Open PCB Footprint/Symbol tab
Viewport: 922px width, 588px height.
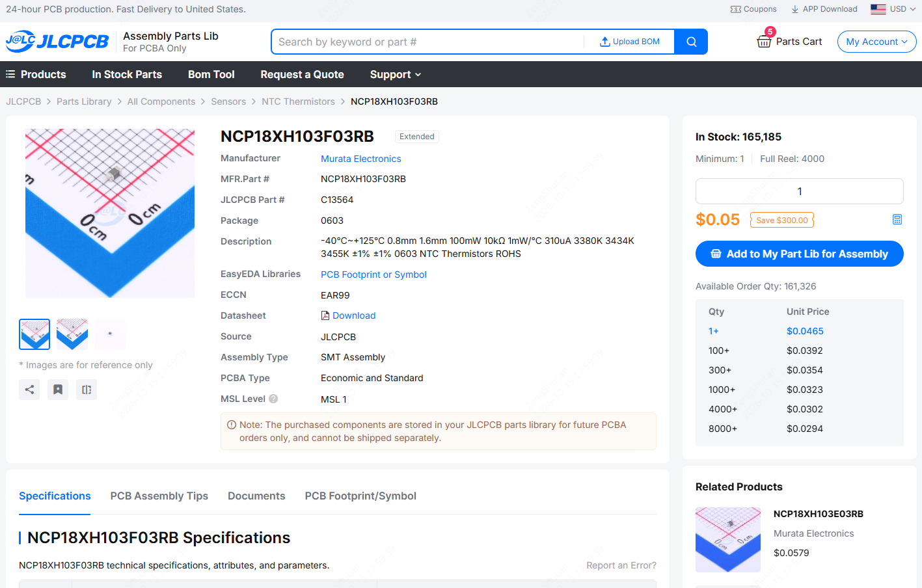(x=360, y=496)
